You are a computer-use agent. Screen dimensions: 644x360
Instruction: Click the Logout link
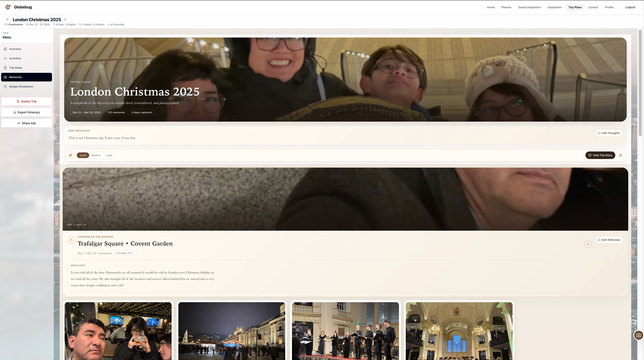click(x=630, y=7)
